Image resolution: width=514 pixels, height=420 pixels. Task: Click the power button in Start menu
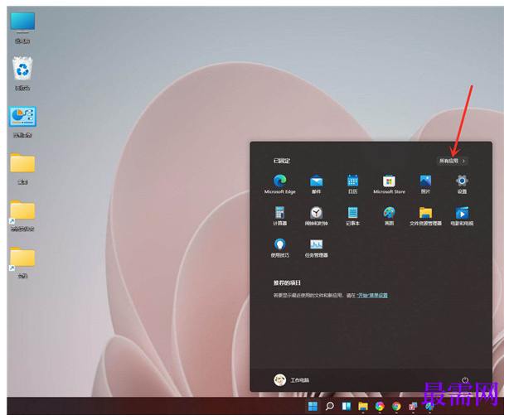click(x=465, y=380)
